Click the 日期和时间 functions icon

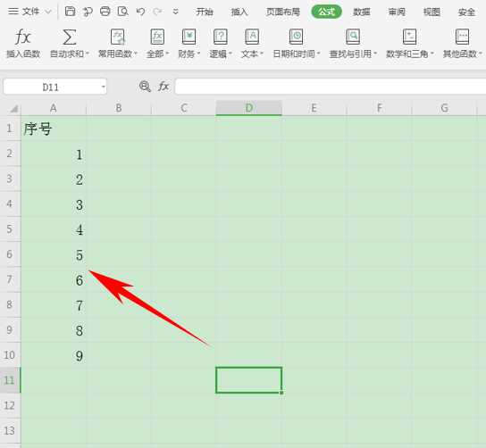[296, 37]
